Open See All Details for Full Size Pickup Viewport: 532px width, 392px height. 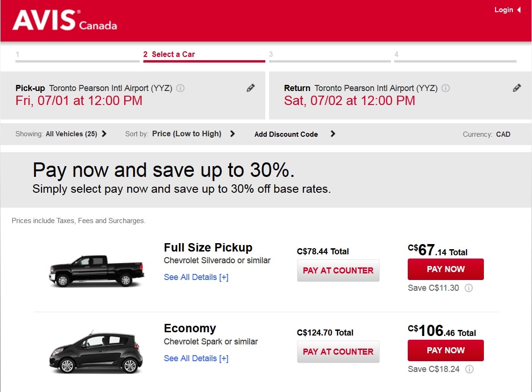tap(196, 277)
